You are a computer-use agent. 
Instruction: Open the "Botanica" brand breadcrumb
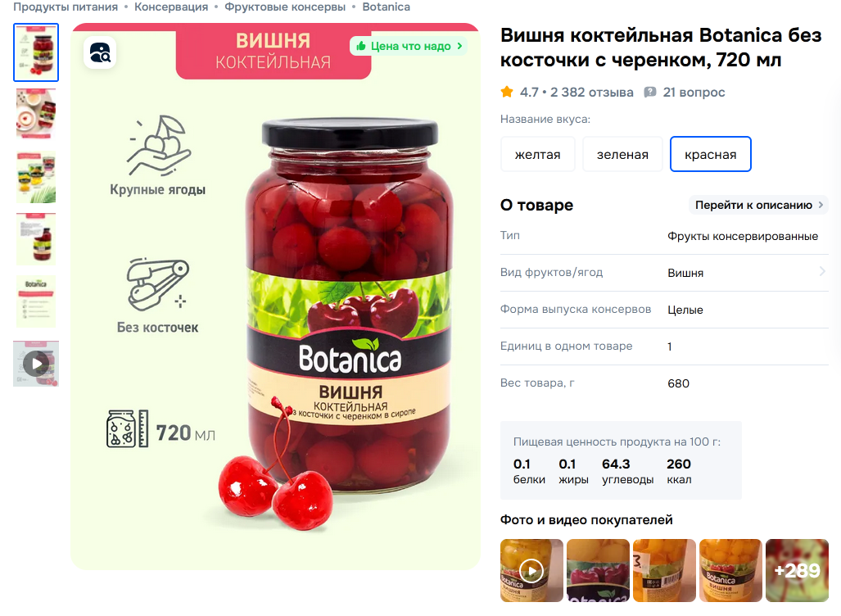pos(387,7)
